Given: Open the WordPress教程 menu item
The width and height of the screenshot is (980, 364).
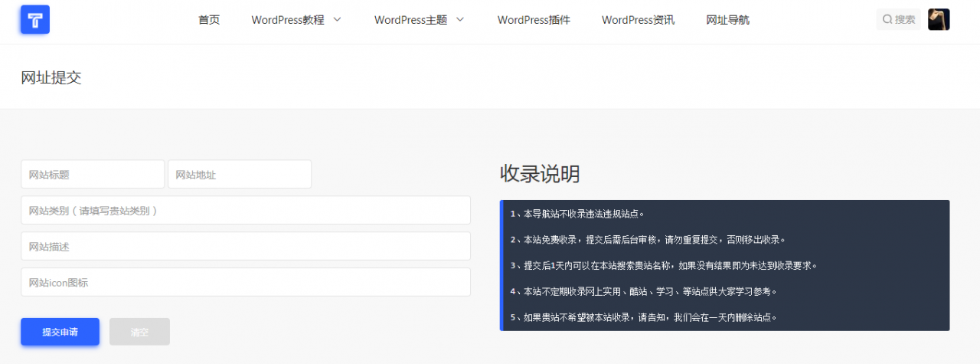Looking at the screenshot, I should [288, 20].
